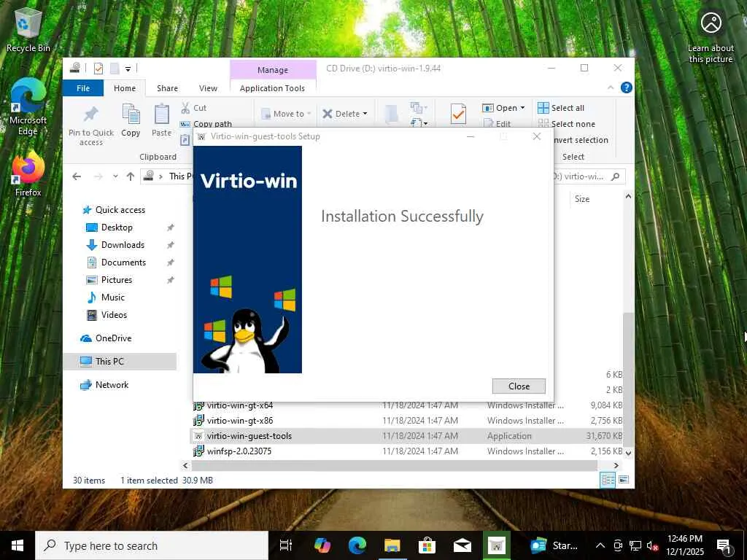The width and height of the screenshot is (747, 560).
Task: Click the Delete X icon
Action: coord(328,114)
